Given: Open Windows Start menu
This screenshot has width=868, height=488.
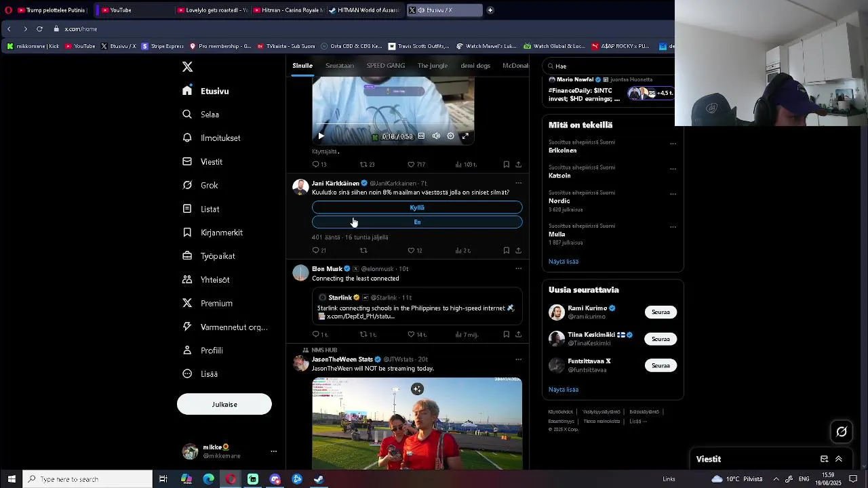Looking at the screenshot, I should (x=12, y=479).
